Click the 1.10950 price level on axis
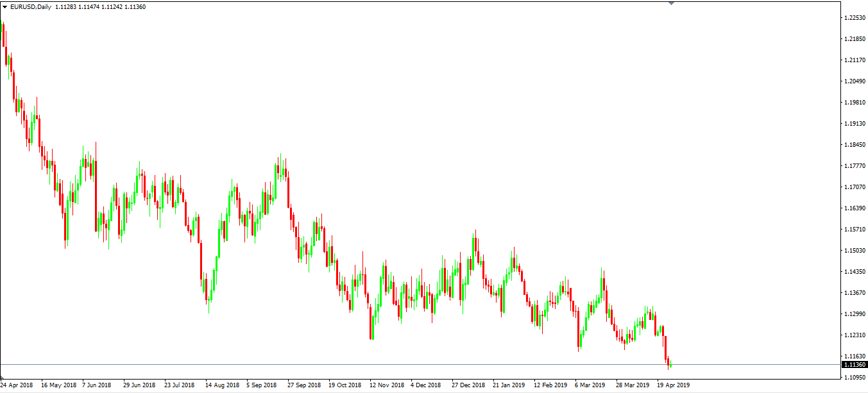868x393 pixels. pos(855,378)
